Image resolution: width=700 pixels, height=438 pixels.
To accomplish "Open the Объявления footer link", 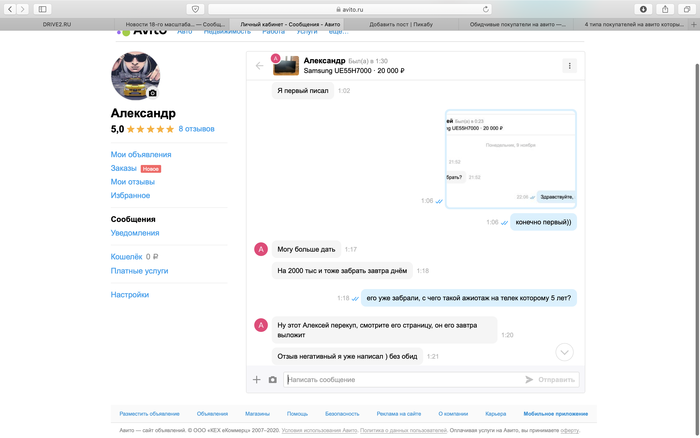I will pos(212,413).
